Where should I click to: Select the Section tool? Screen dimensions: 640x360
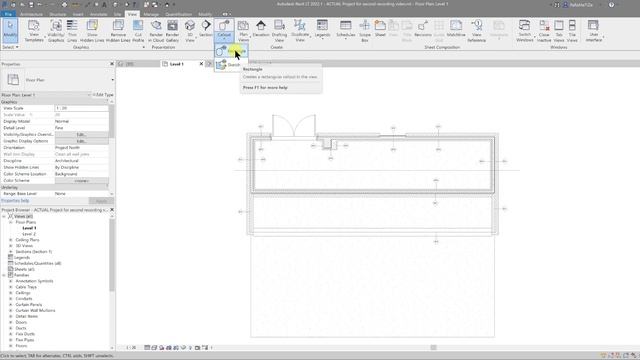click(x=206, y=29)
